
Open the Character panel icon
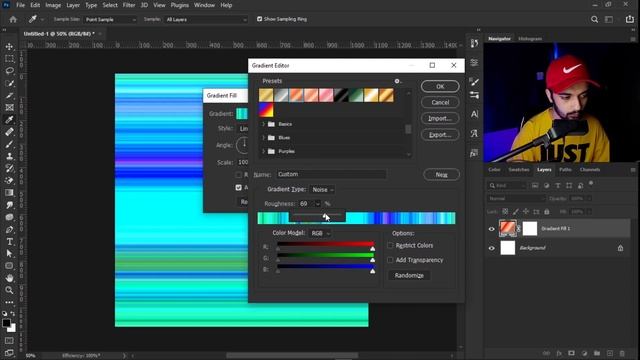[x=474, y=114]
